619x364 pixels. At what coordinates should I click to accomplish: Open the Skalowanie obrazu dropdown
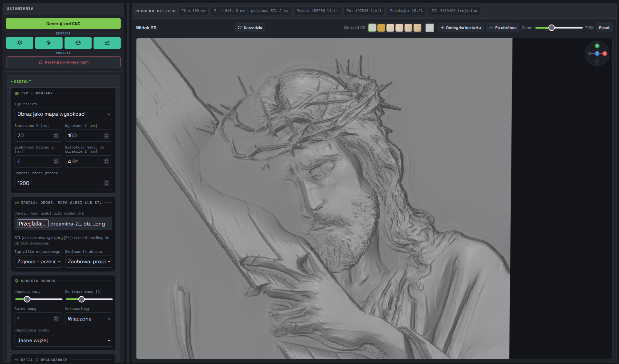tap(88, 262)
